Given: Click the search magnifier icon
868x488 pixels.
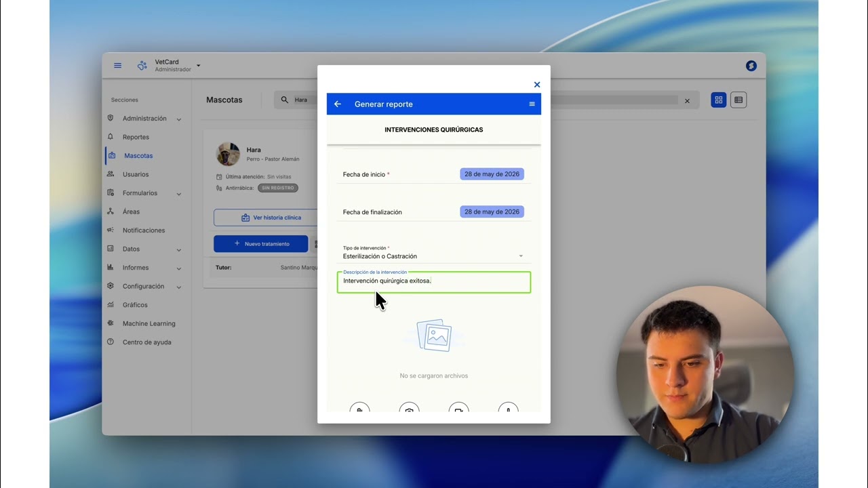Looking at the screenshot, I should point(285,100).
